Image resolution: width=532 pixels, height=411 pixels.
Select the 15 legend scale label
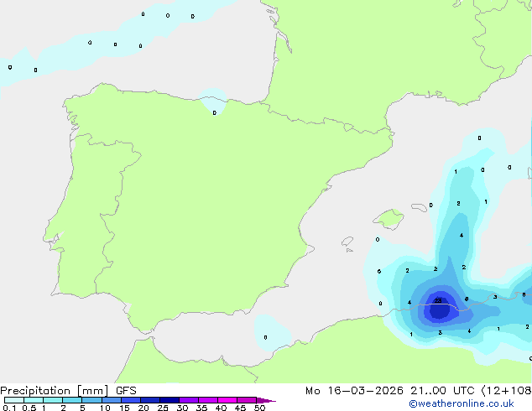[124, 408]
